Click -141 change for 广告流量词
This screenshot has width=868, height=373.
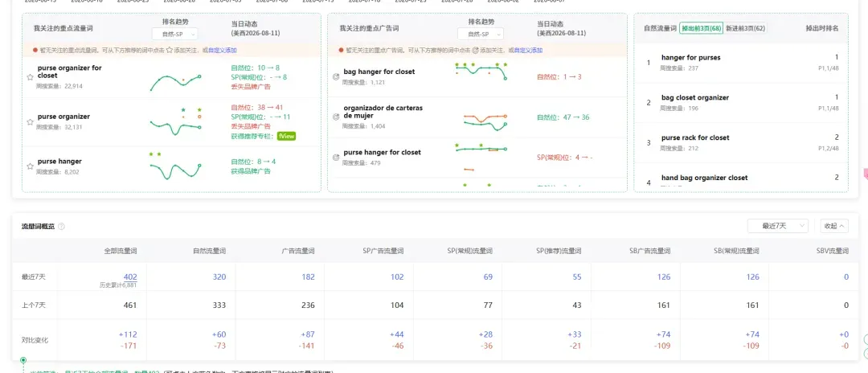306,346
